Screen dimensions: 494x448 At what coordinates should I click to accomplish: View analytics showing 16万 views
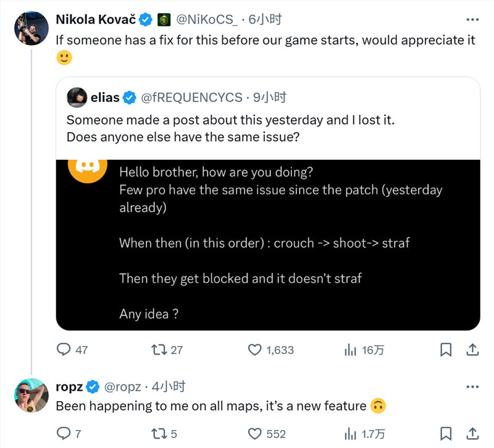(x=350, y=350)
